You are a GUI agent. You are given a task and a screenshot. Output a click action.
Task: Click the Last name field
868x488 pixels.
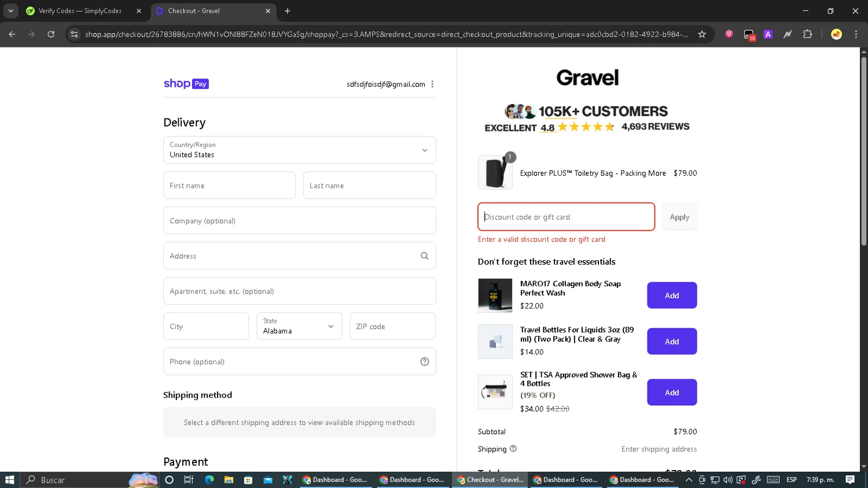click(x=369, y=186)
